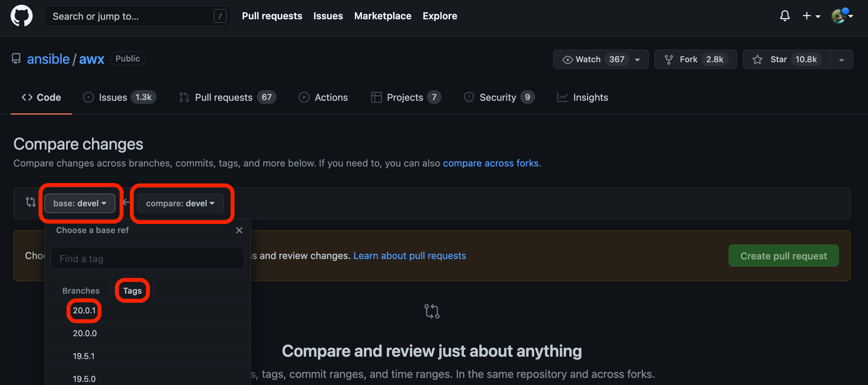Switch to the Tags tab
This screenshot has height=385, width=868.
click(132, 291)
